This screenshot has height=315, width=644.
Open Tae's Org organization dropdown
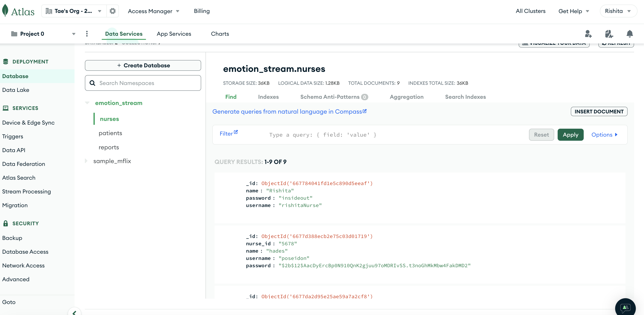point(74,11)
